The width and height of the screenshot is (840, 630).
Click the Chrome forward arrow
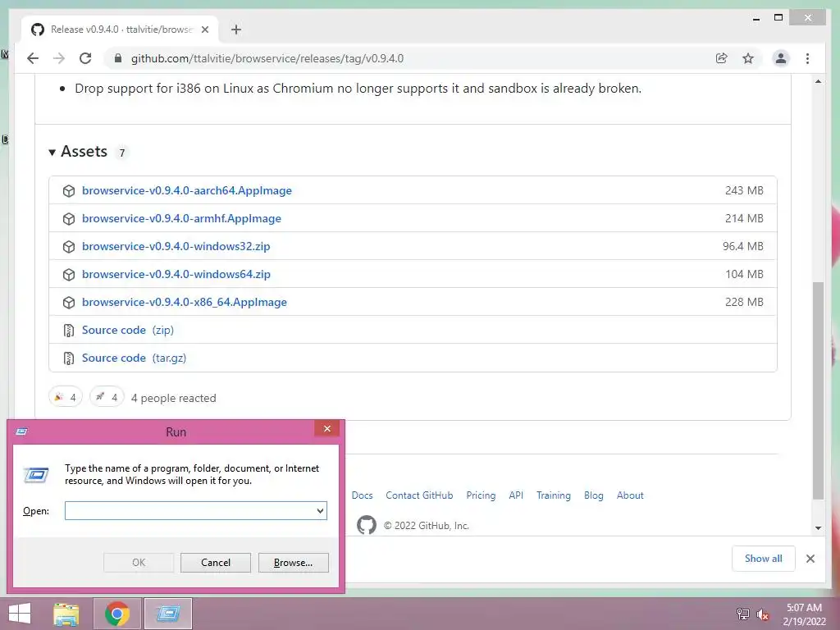[x=59, y=58]
